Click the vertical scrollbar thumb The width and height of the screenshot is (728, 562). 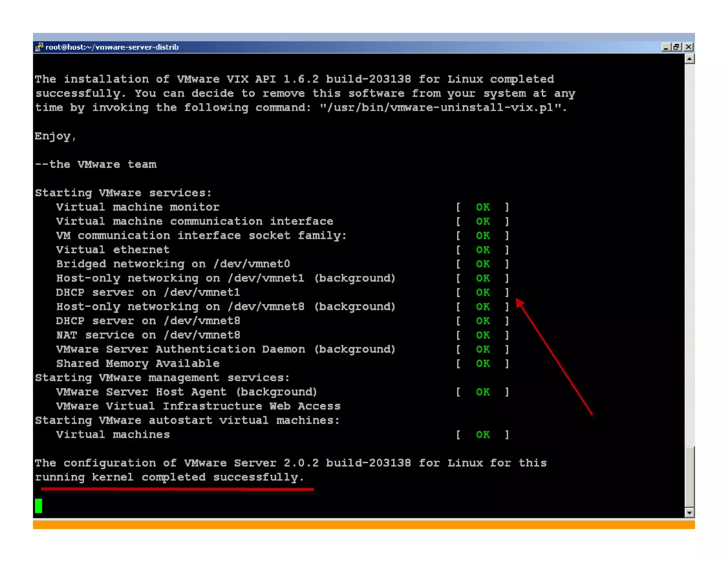(x=690, y=477)
